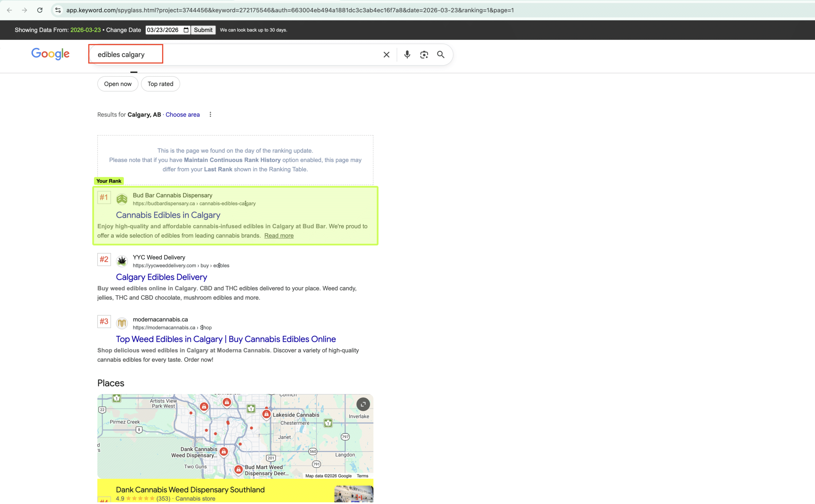Go forward in browser history
815x504 pixels.
24,10
